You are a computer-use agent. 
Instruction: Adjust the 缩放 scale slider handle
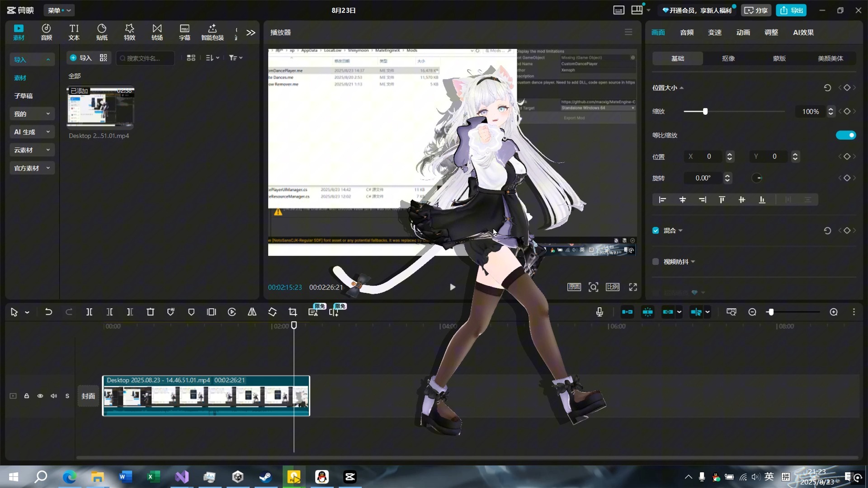[x=705, y=111]
